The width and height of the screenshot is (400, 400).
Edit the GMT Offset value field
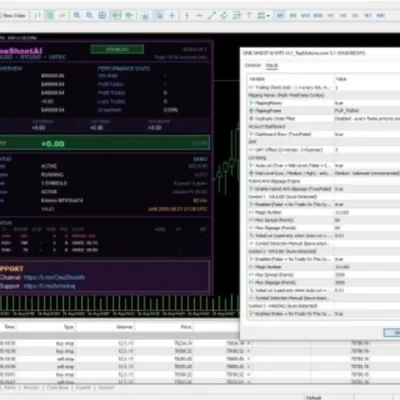(x=367, y=150)
